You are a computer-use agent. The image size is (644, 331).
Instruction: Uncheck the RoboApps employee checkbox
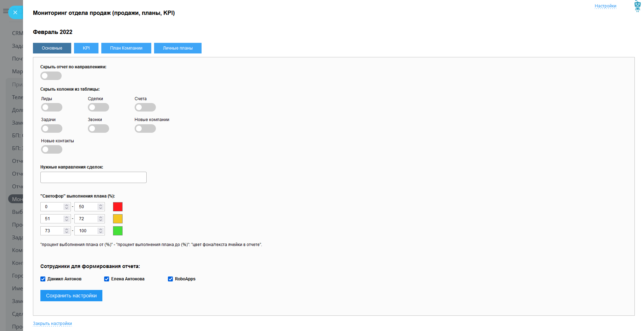click(170, 279)
